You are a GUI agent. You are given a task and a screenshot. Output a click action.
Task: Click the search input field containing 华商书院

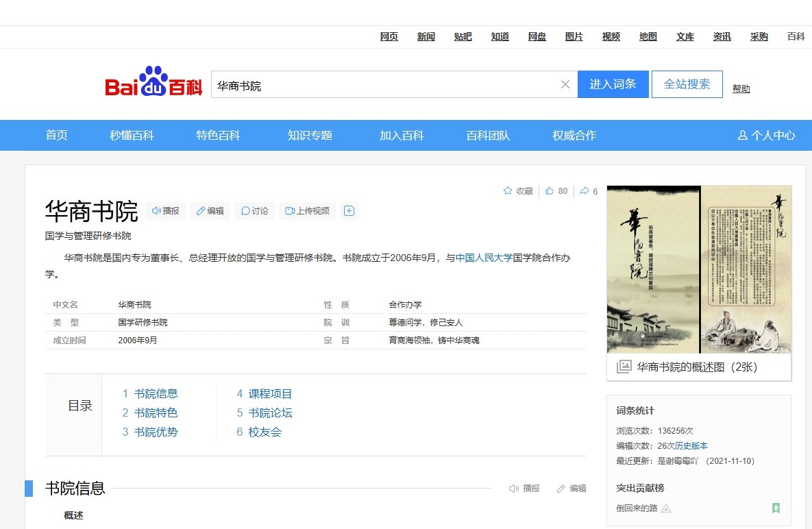pos(384,85)
